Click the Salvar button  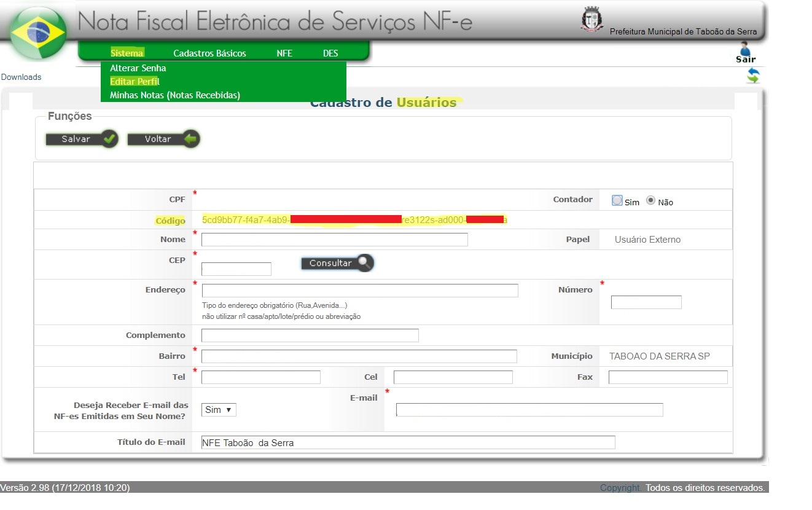click(82, 139)
